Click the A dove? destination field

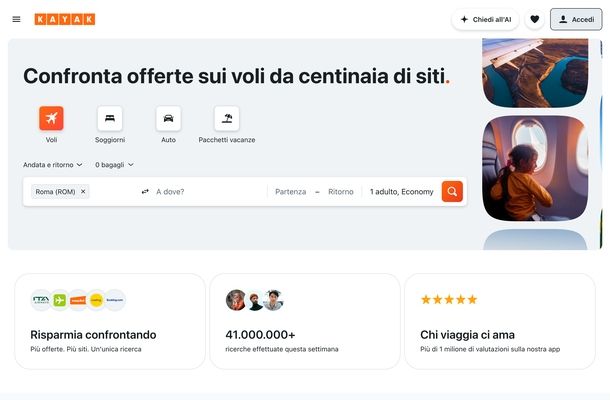[x=205, y=191]
